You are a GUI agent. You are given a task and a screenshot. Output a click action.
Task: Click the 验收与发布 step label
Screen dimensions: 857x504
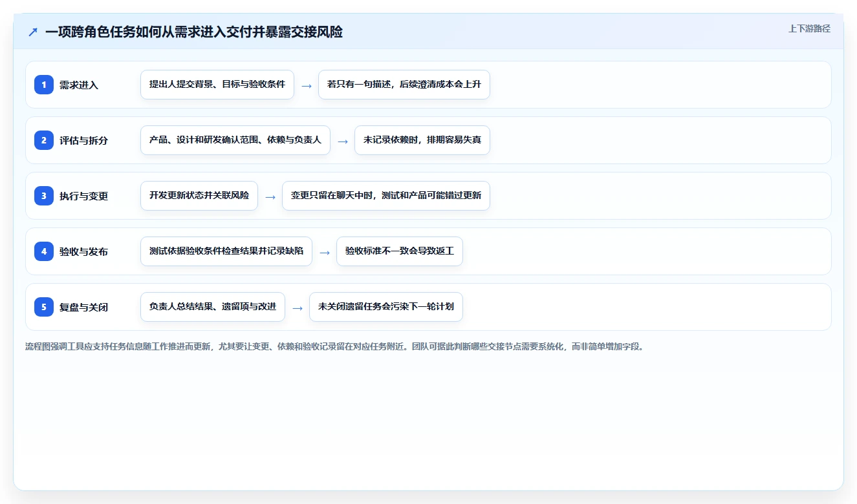pos(83,251)
